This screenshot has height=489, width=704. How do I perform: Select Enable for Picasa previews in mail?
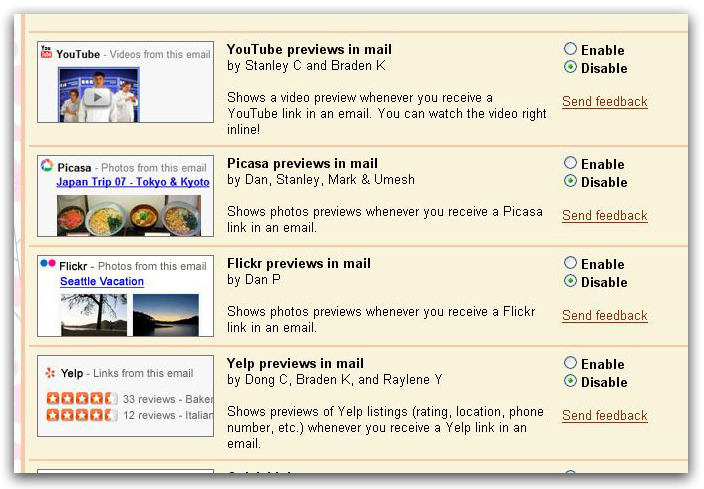coord(570,163)
